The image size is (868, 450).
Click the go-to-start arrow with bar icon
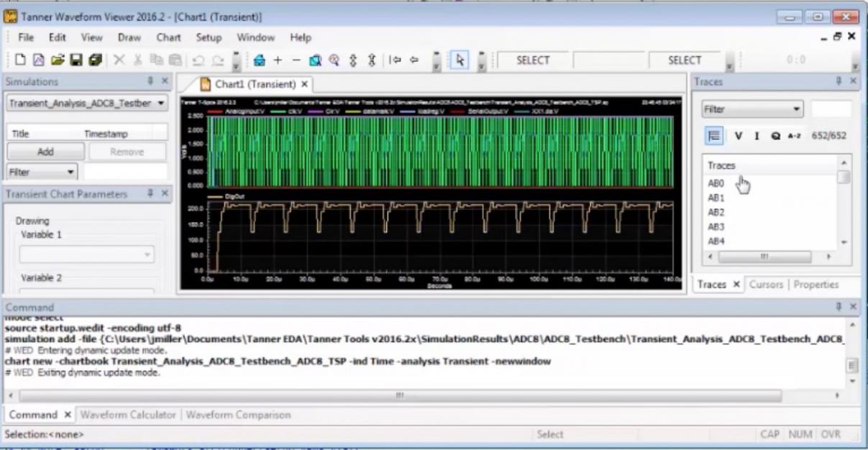click(394, 61)
